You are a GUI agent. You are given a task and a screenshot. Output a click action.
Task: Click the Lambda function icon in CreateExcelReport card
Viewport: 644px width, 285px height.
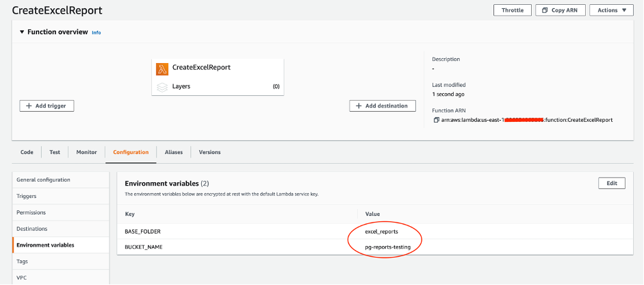pos(162,69)
